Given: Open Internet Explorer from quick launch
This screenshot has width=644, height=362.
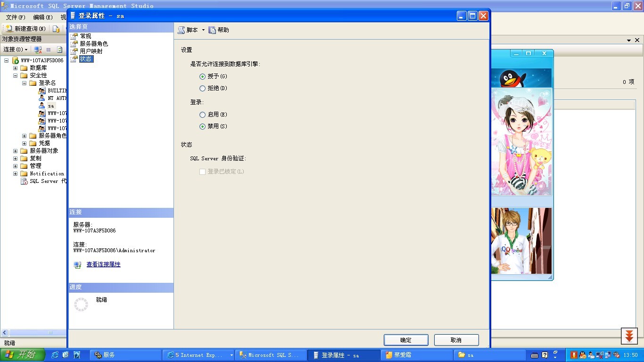Looking at the screenshot, I should [55, 355].
